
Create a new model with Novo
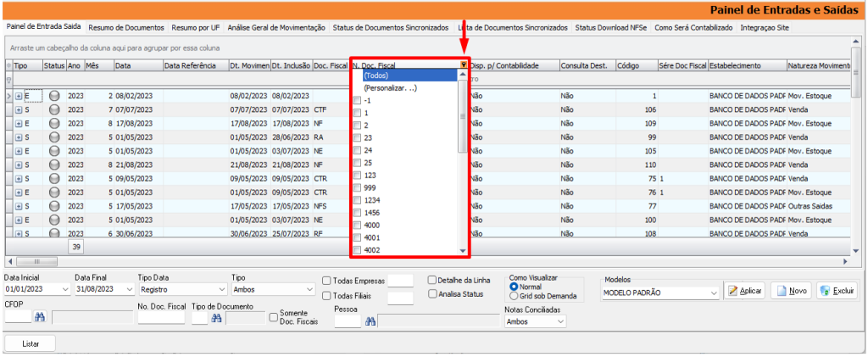click(x=791, y=291)
